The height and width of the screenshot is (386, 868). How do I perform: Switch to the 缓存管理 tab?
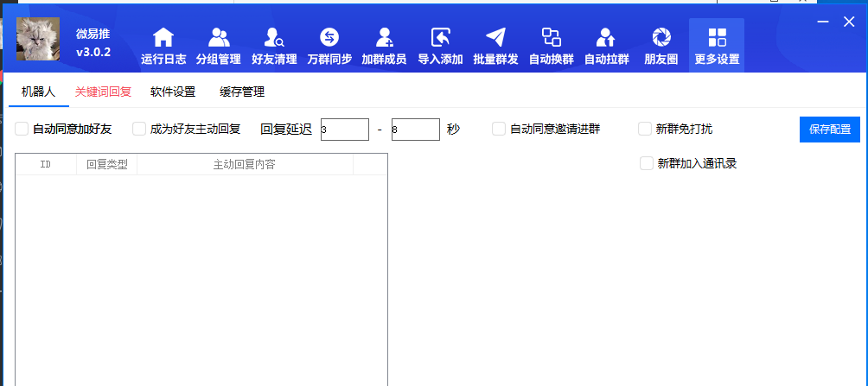242,92
